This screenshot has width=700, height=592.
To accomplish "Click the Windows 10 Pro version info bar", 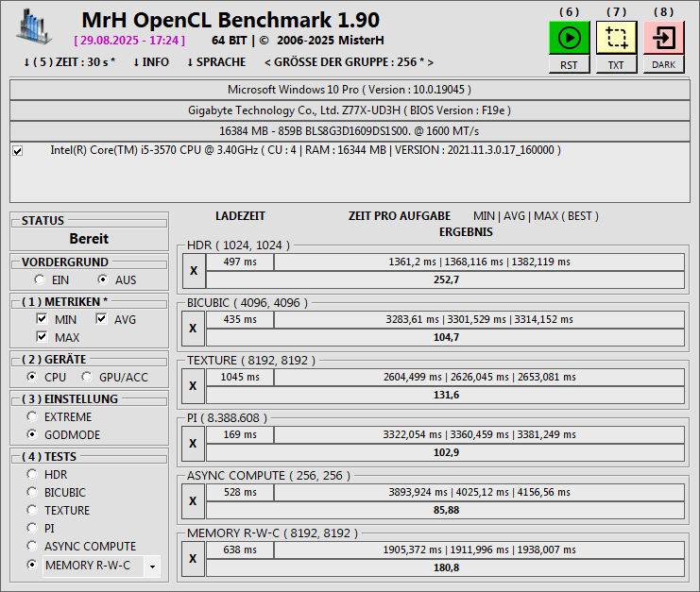I will (x=350, y=90).
